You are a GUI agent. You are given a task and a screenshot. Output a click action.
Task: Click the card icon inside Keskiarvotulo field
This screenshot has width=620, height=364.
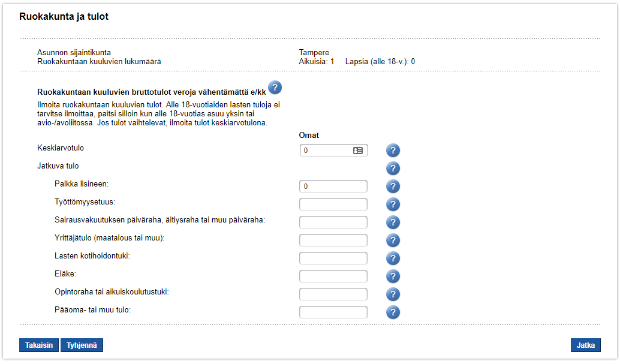[x=358, y=151]
